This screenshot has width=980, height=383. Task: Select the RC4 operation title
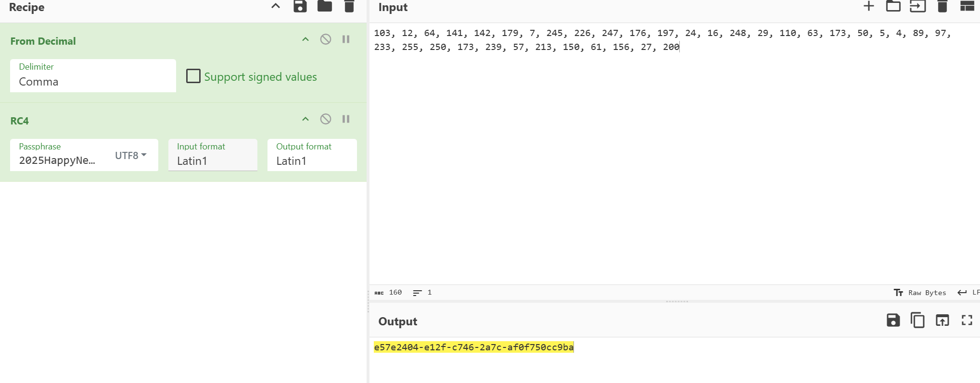tap(20, 121)
